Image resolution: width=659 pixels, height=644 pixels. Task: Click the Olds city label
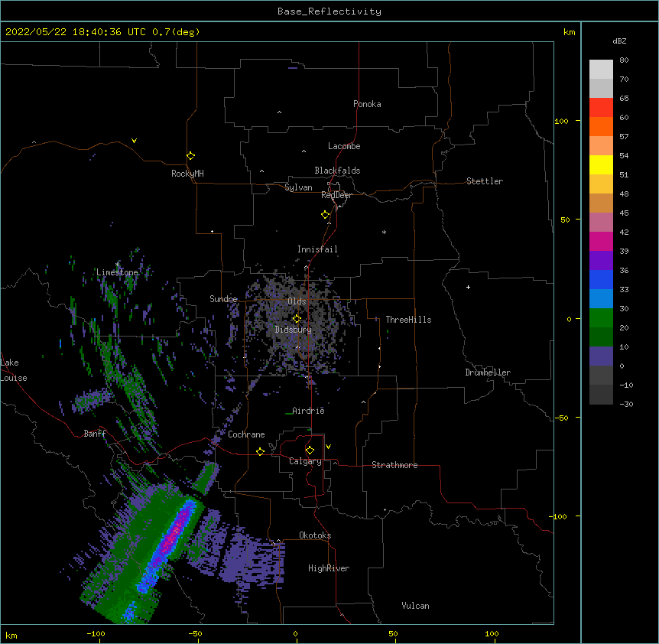pos(297,301)
